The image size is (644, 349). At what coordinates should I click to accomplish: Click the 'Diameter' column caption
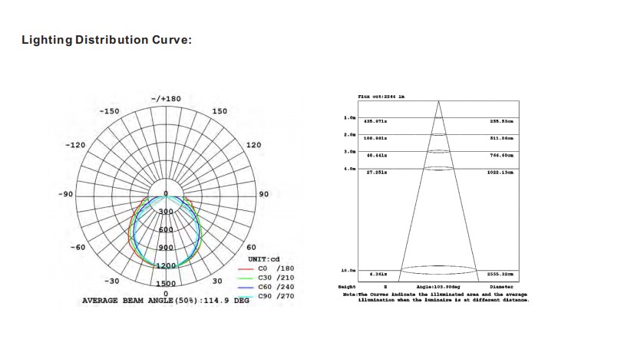coord(501,287)
